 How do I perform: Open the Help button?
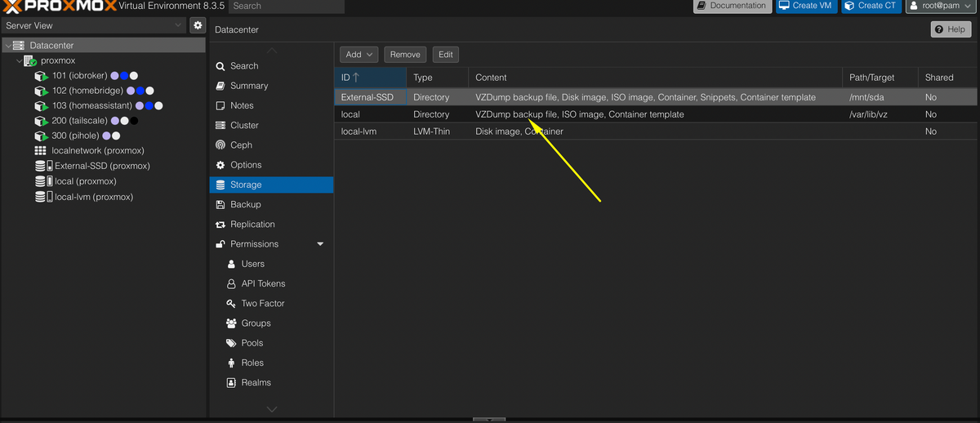(x=951, y=29)
